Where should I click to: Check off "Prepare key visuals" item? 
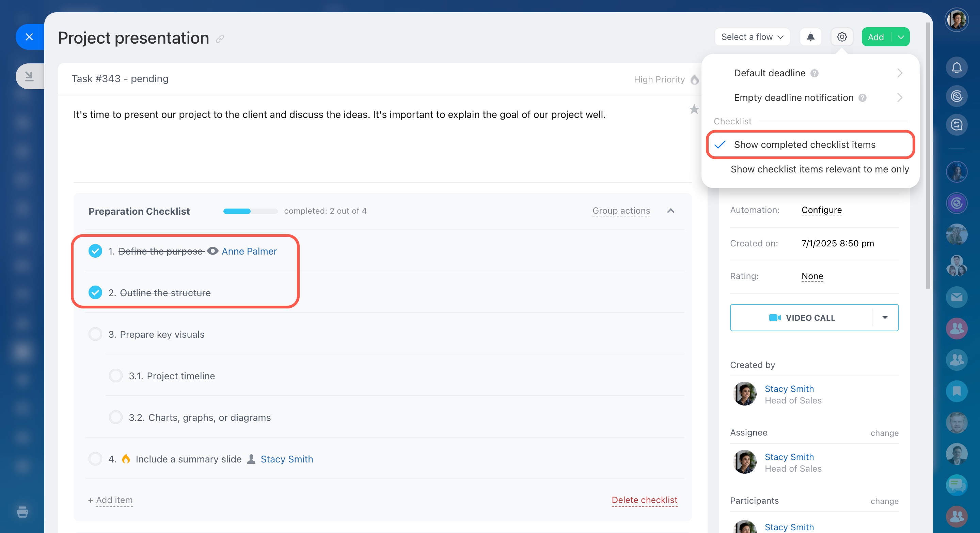pyautogui.click(x=95, y=334)
